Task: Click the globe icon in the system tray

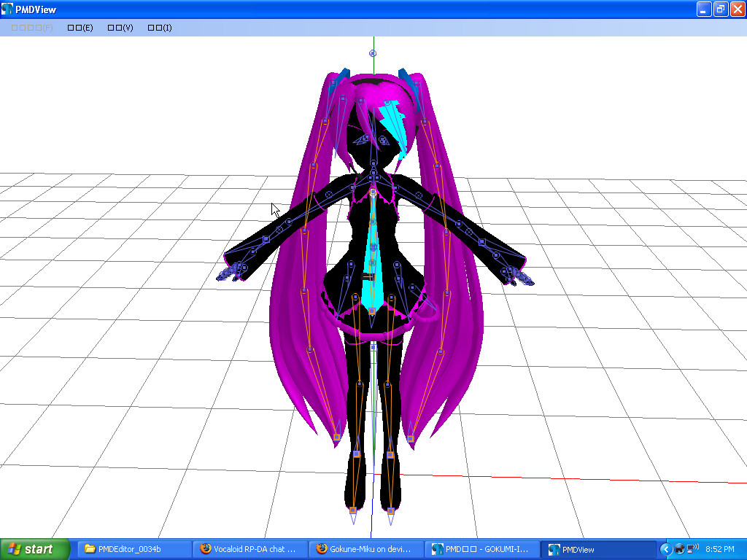Action: click(x=679, y=548)
